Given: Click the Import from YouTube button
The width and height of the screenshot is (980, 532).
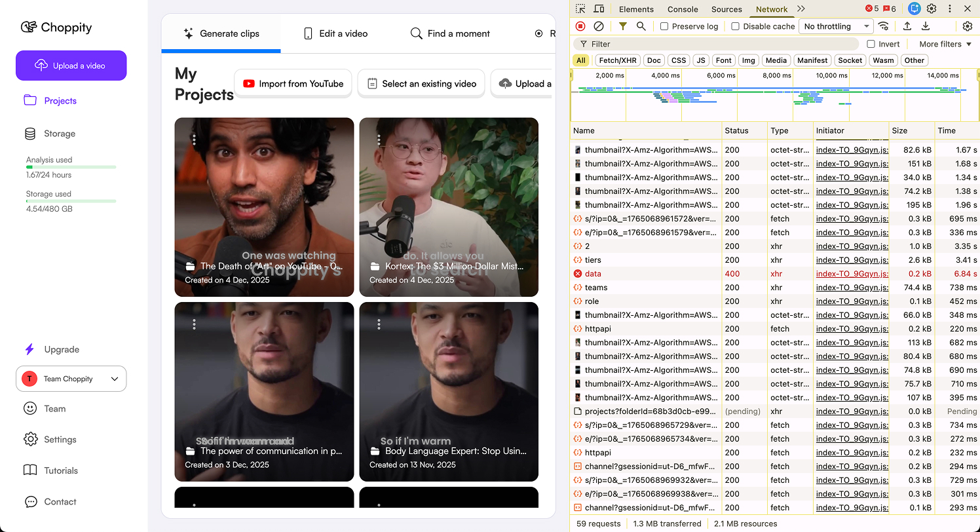Looking at the screenshot, I should pos(293,84).
